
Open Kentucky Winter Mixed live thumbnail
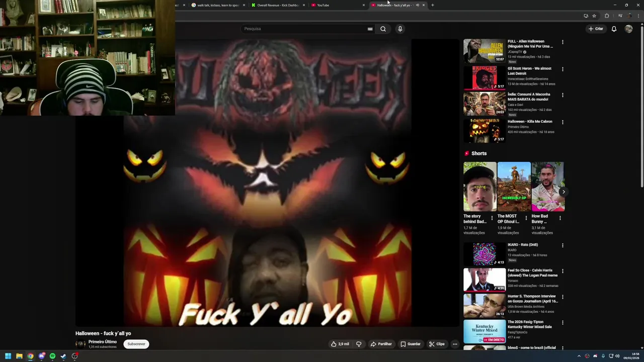(485, 331)
